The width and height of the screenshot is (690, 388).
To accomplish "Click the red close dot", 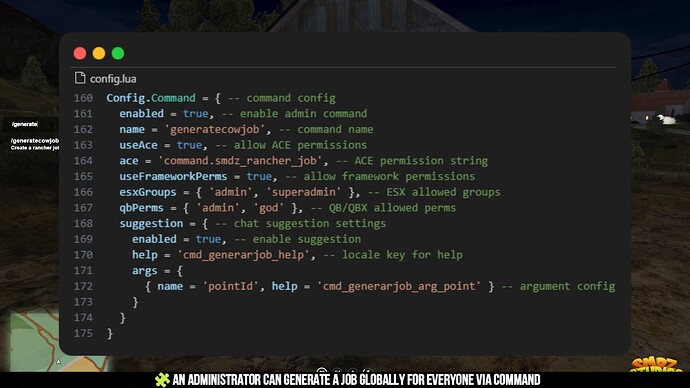I will pyautogui.click(x=80, y=53).
